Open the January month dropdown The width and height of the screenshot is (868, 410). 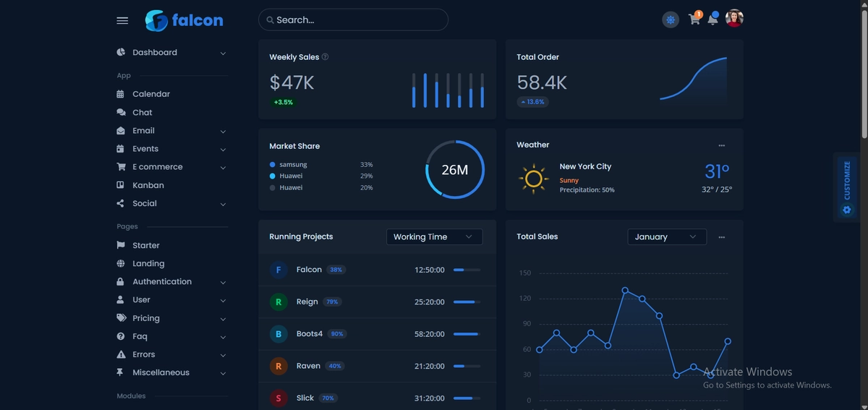(x=667, y=236)
